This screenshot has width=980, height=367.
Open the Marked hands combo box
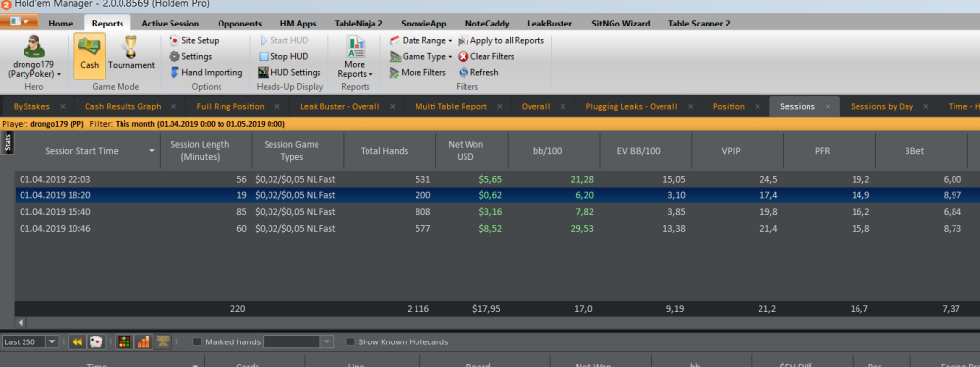point(299,341)
